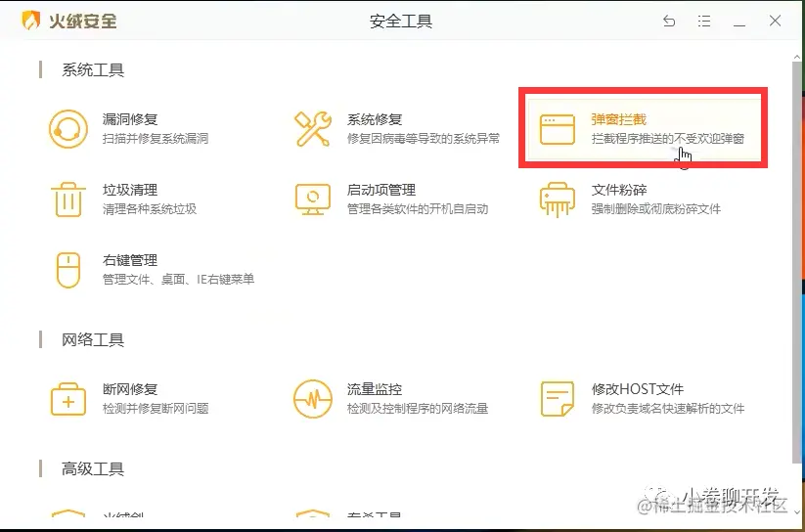Click the 修复因病毒等导致的系统异常 description
Image resolution: width=805 pixels, height=532 pixels.
click(424, 139)
